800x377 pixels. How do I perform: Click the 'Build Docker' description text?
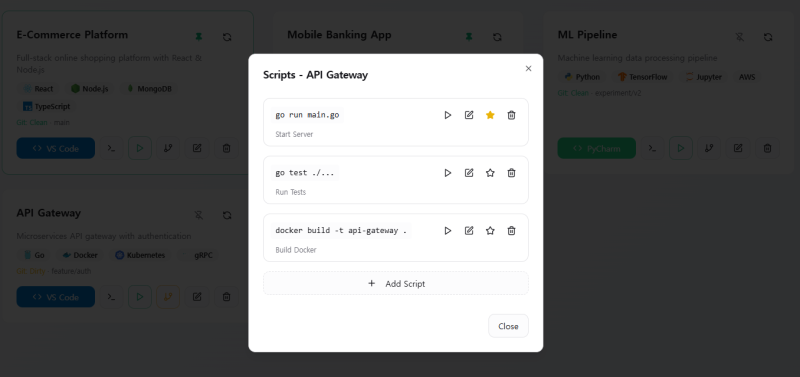296,250
